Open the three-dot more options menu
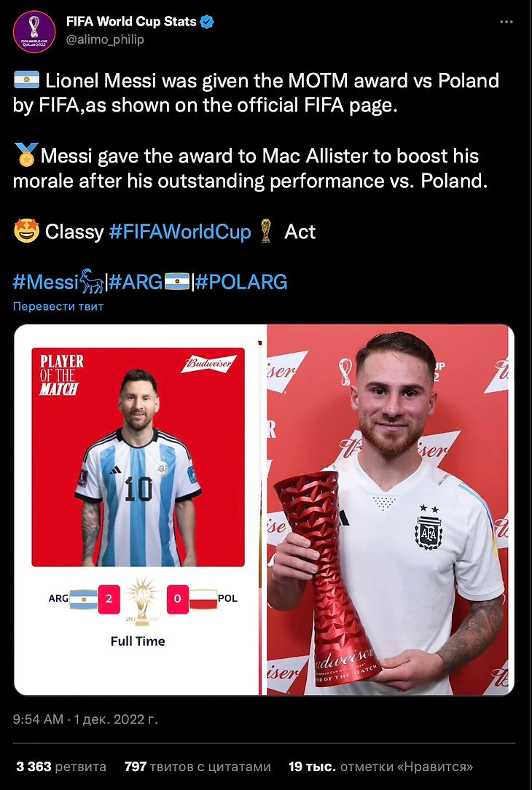The image size is (532, 790). [x=506, y=22]
